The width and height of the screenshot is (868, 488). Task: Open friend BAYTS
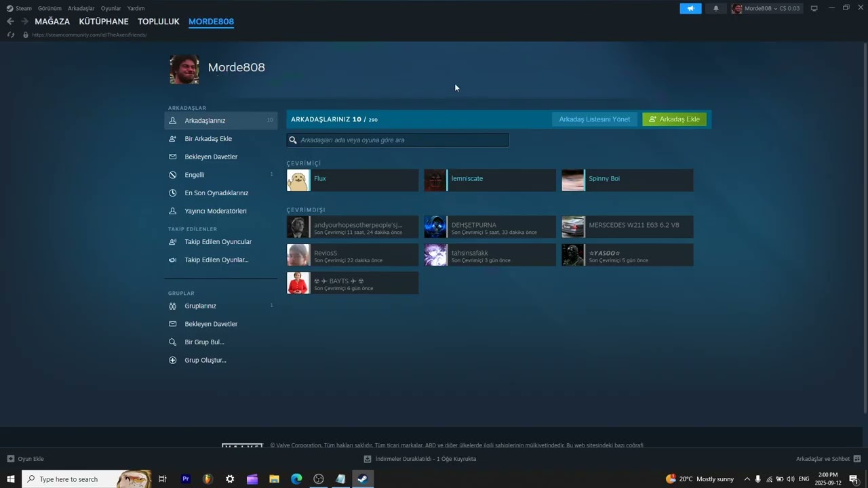(x=353, y=283)
